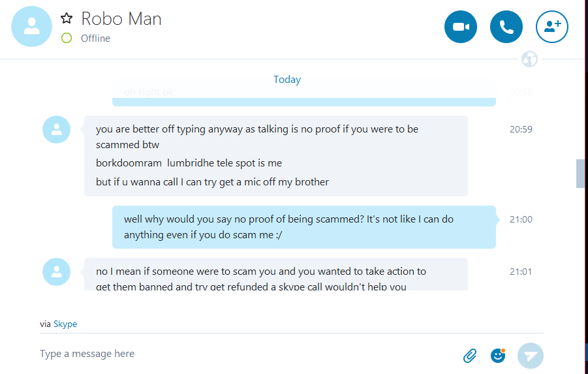
Task: Click sender avatar beside 21:01 message
Action: point(56,272)
